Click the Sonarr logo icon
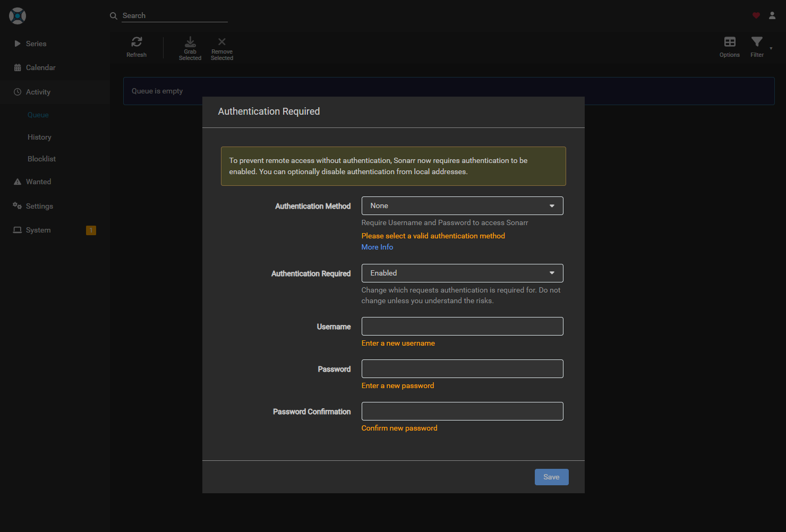Image resolution: width=786 pixels, height=532 pixels. click(18, 16)
